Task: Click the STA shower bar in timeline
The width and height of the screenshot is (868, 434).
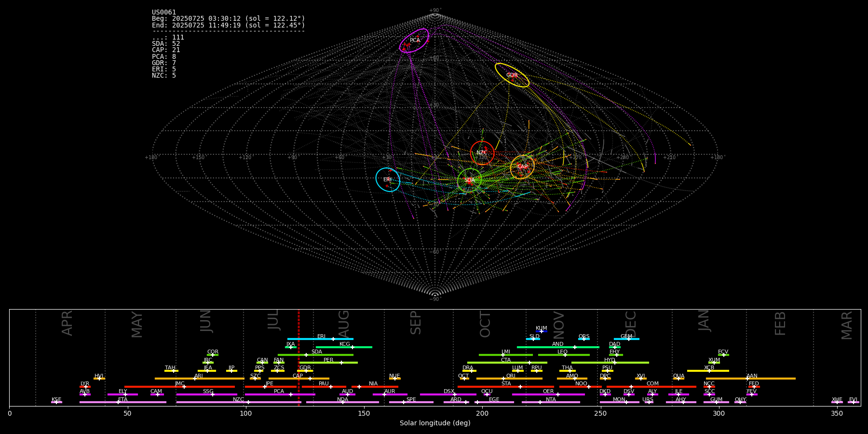Action: 506,387
